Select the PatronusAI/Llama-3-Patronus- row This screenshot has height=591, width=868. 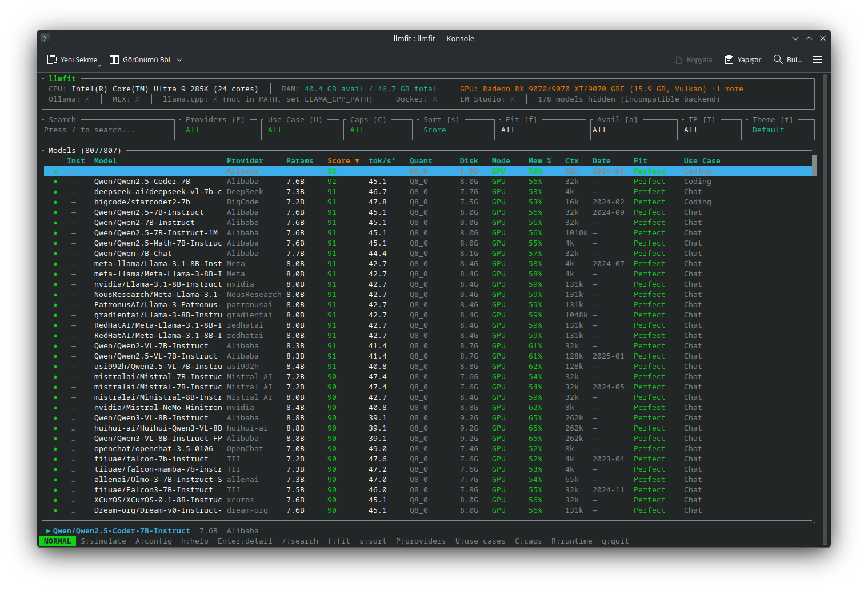tap(428, 305)
